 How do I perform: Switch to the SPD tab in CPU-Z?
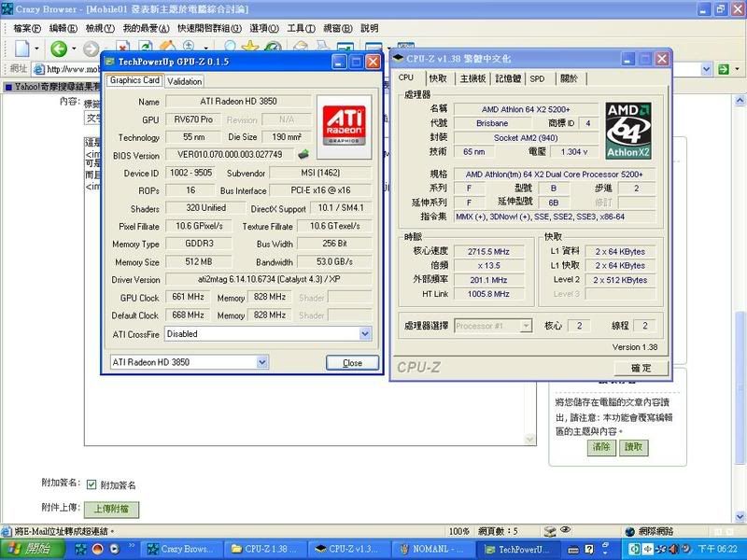pos(538,79)
